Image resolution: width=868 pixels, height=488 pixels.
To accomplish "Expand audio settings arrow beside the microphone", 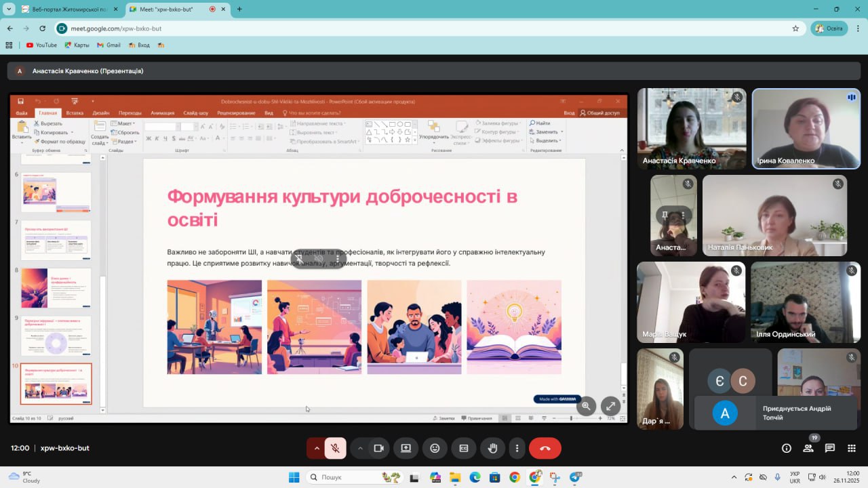I will (x=316, y=448).
